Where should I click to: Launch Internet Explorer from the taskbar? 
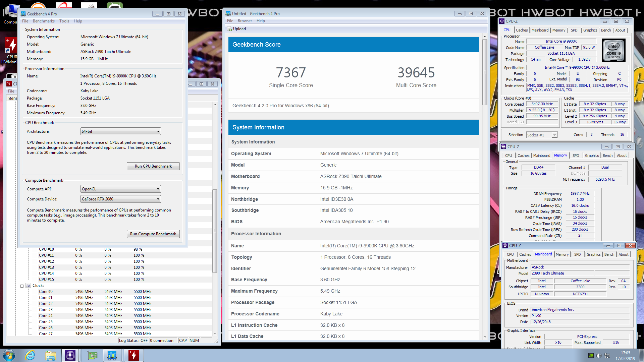pos(30,355)
